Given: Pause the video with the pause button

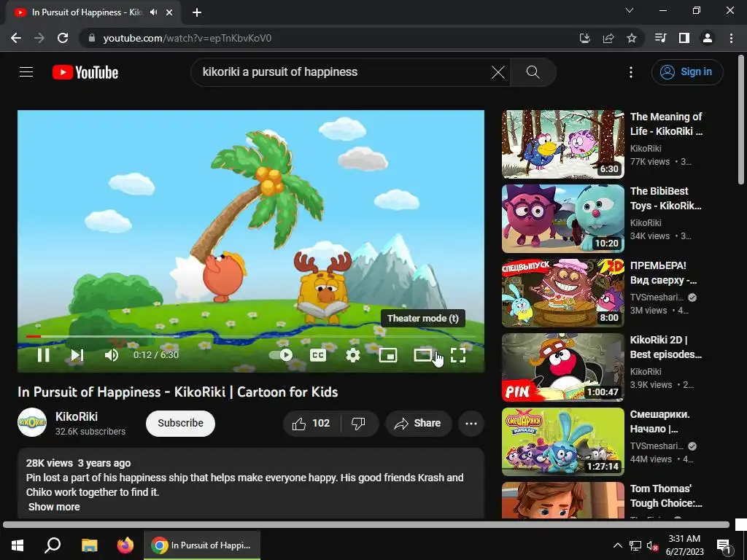Looking at the screenshot, I should pos(43,355).
